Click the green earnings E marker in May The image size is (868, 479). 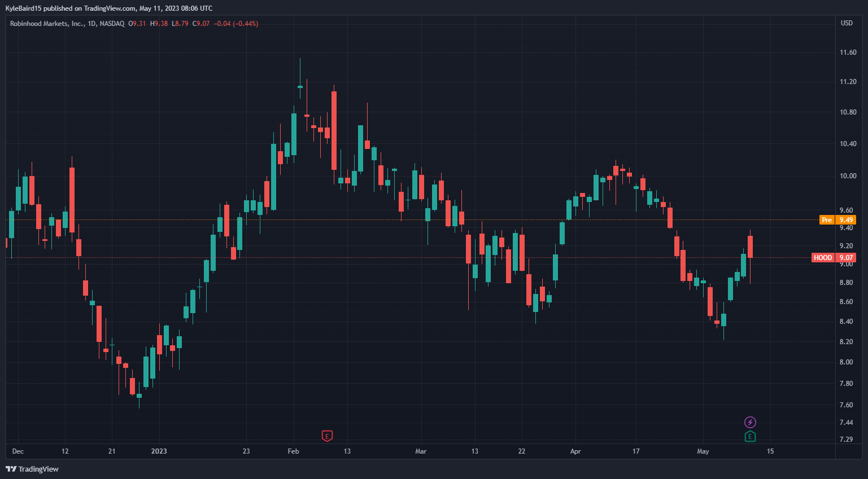tap(750, 436)
